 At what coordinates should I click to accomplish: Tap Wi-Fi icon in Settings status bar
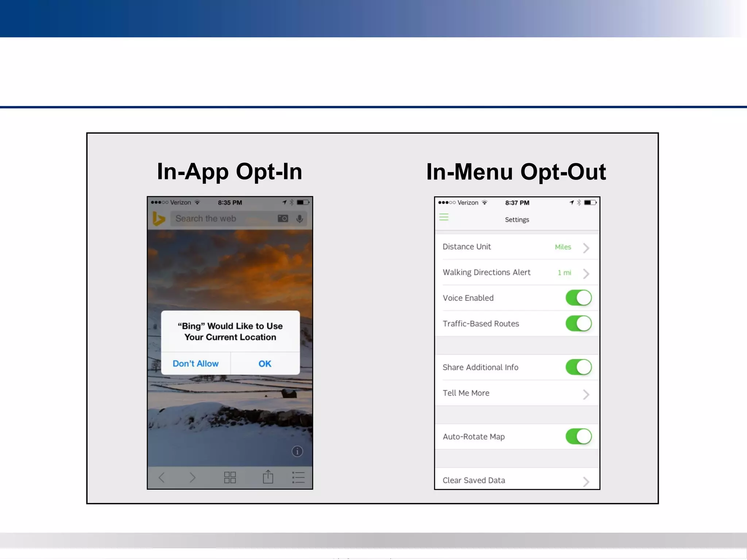click(484, 202)
